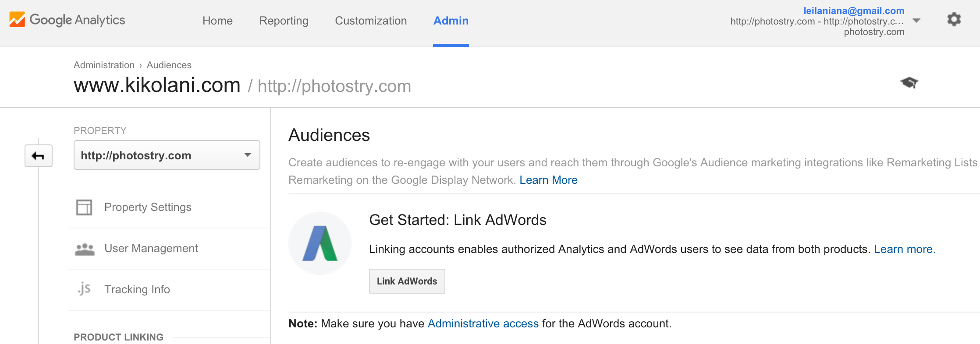The image size is (980, 344).
Task: Click the Administration breadcrumb
Action: pos(104,65)
